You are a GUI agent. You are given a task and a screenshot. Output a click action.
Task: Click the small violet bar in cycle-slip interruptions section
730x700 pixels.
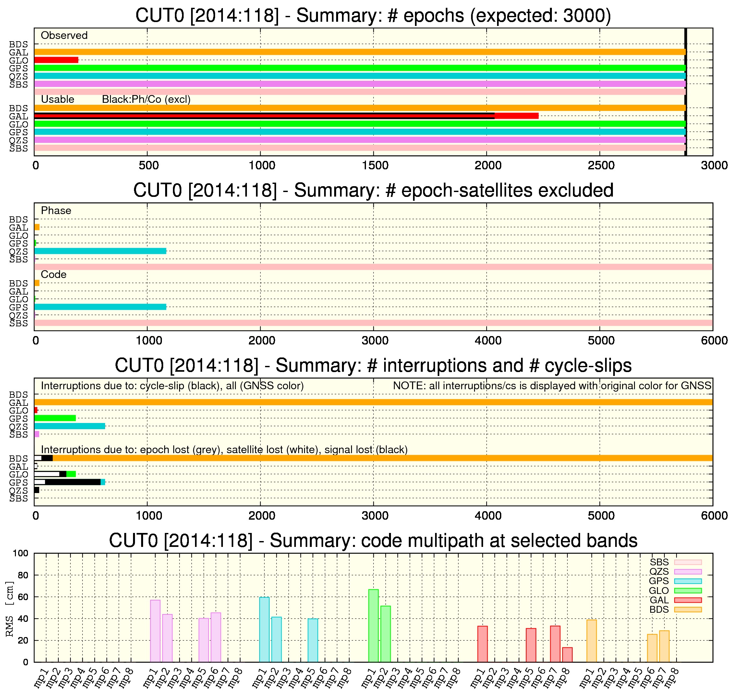click(x=37, y=434)
